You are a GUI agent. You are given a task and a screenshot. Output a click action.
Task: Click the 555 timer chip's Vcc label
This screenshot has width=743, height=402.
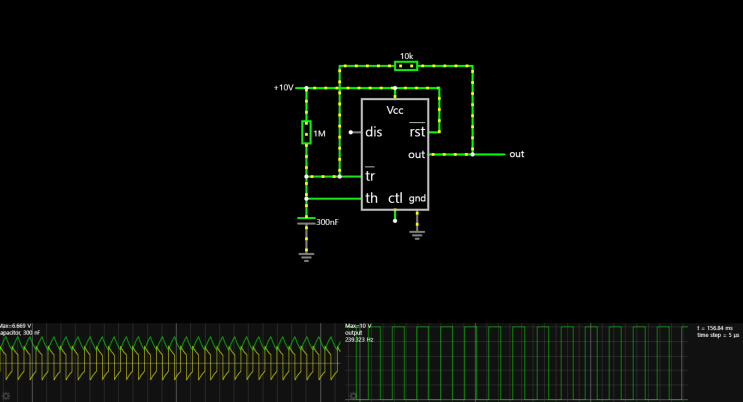point(395,110)
